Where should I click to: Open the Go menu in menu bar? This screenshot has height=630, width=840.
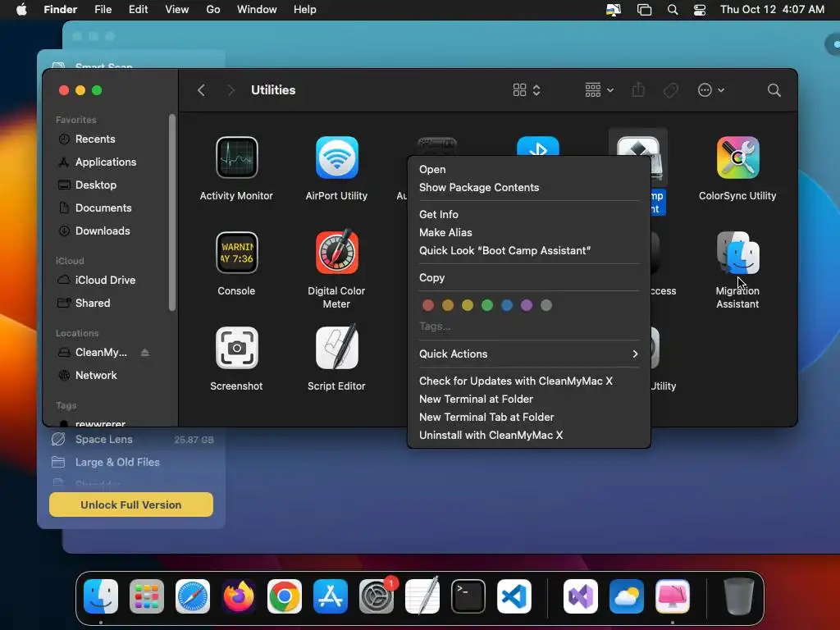[212, 10]
